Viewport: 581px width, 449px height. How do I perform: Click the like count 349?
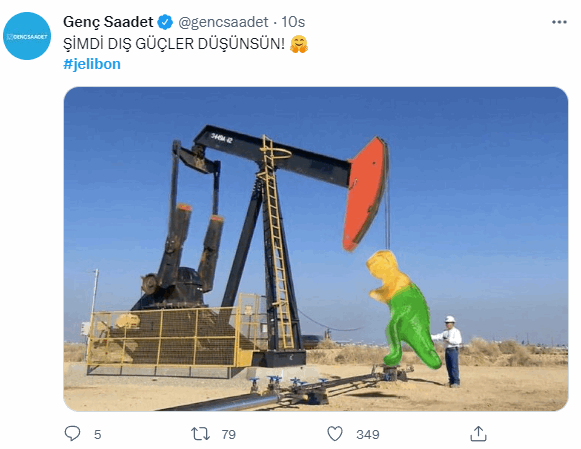[x=368, y=435]
